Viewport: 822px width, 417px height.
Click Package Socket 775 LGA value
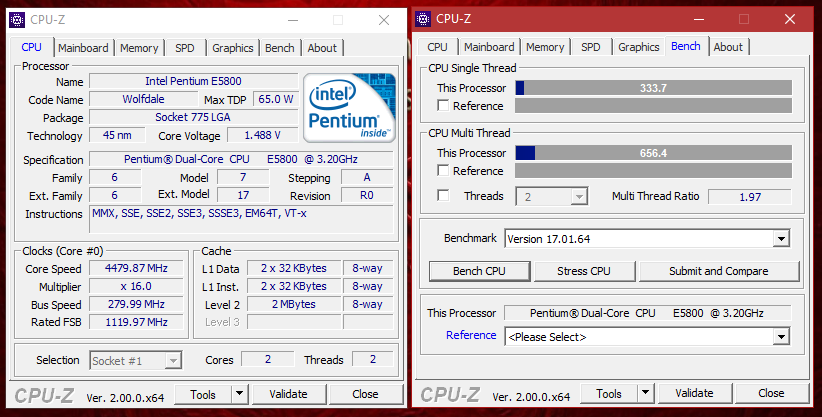pyautogui.click(x=193, y=117)
